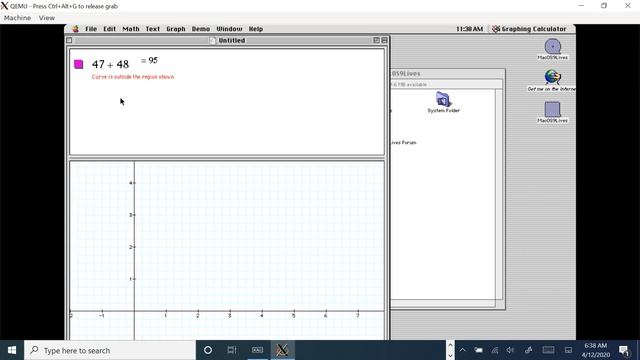Image resolution: width=640 pixels, height=360 pixels.
Task: Open the Action Center notifications icon
Action: coord(624,350)
